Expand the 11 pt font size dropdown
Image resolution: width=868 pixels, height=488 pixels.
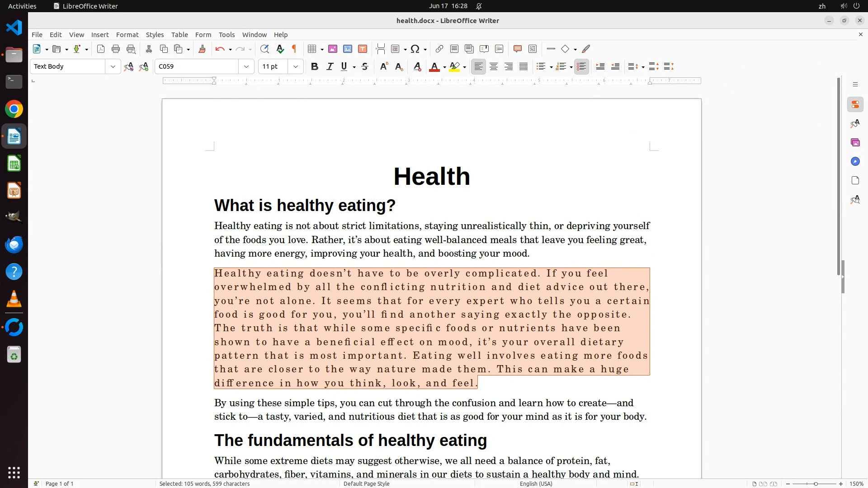(296, 66)
